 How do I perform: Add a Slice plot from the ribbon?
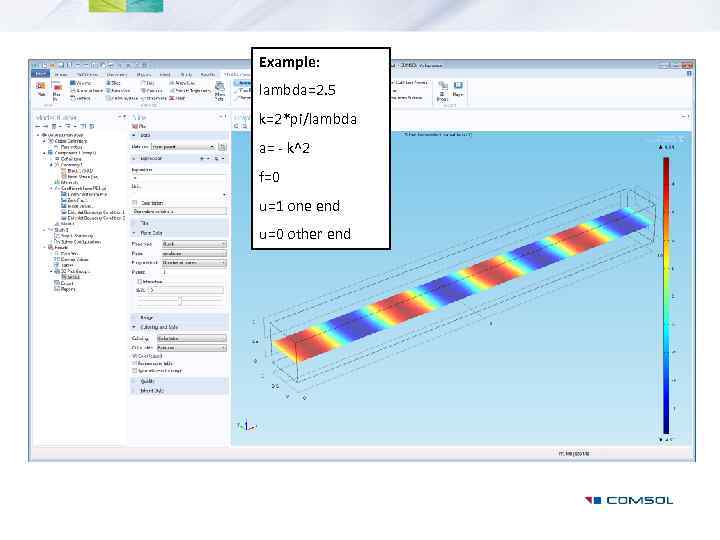point(113,83)
